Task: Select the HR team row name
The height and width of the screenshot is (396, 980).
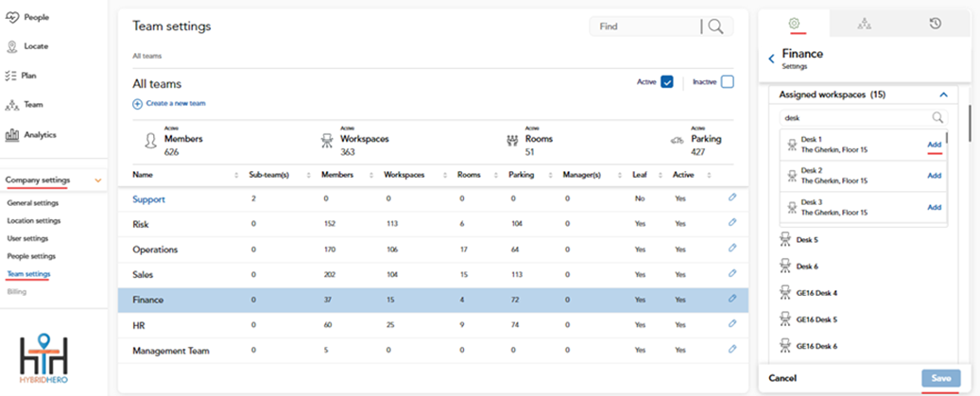Action: point(139,325)
